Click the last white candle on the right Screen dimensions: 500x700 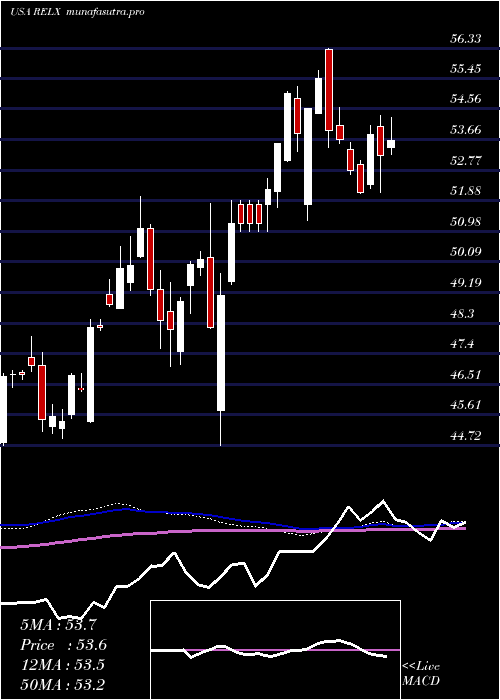pyautogui.click(x=391, y=144)
